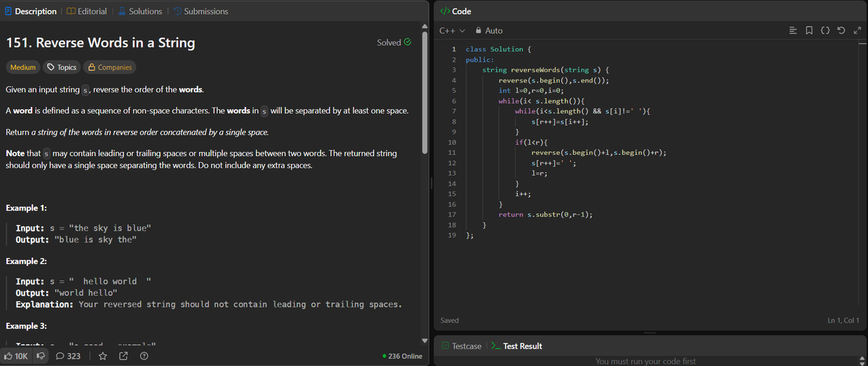Show the Topics tag

click(62, 67)
